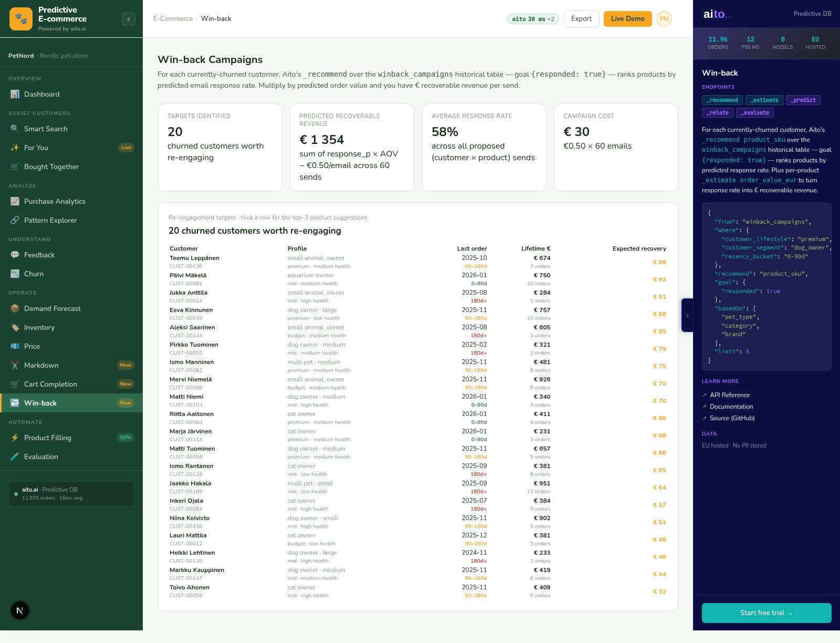Click the Demand Forecast box icon
The height and width of the screenshot is (643, 840).
coord(15,308)
